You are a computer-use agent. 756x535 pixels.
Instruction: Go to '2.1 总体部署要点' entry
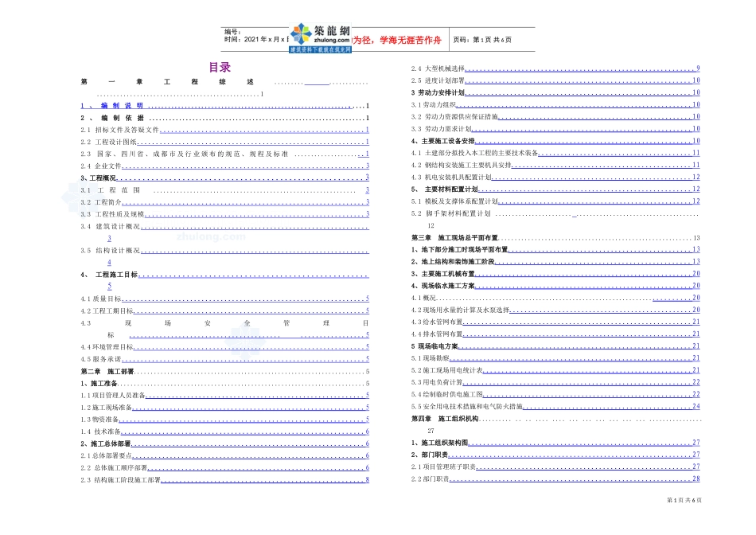[224, 456]
